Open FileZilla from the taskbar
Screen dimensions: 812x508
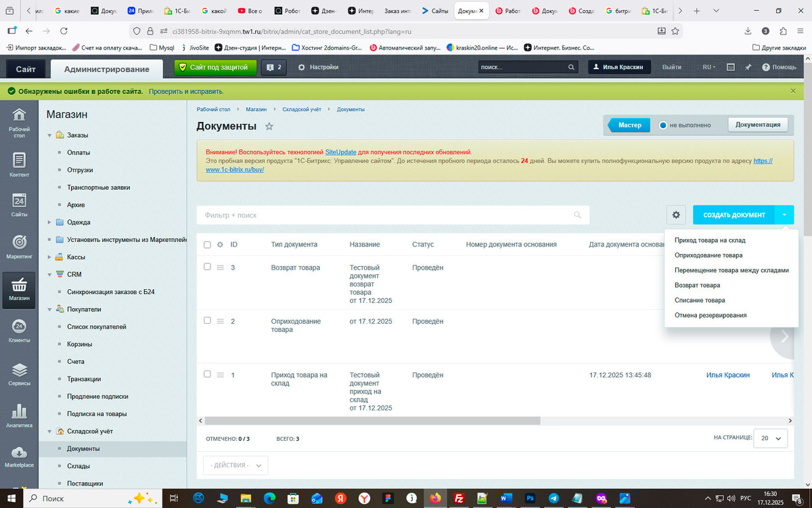click(459, 498)
